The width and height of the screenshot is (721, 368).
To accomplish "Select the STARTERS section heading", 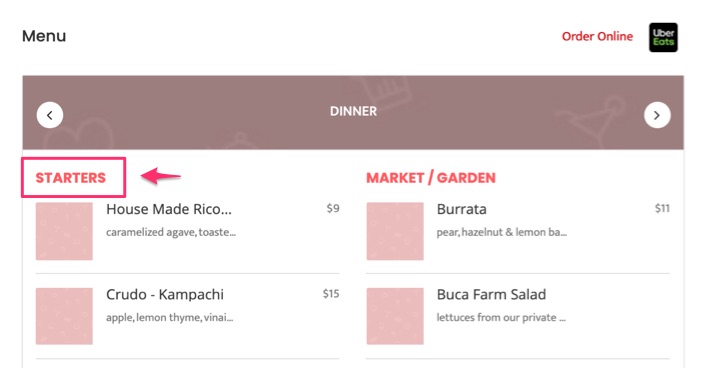I will tap(71, 178).
